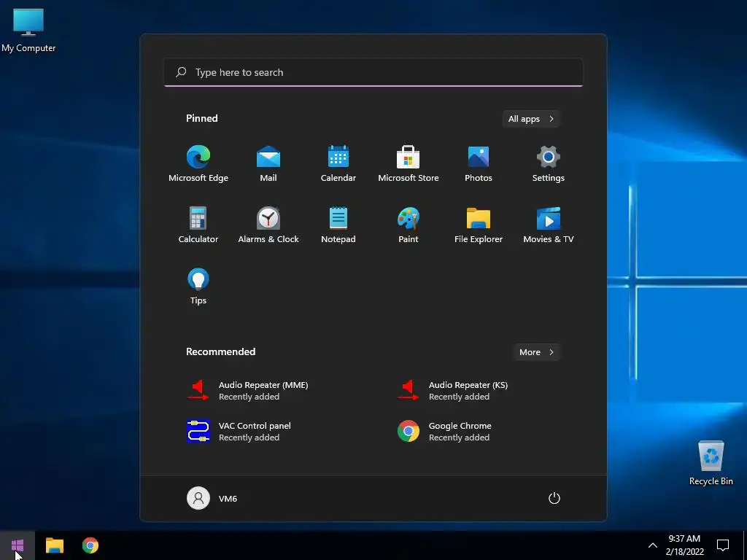
Task: Click the power button icon
Action: [554, 499]
